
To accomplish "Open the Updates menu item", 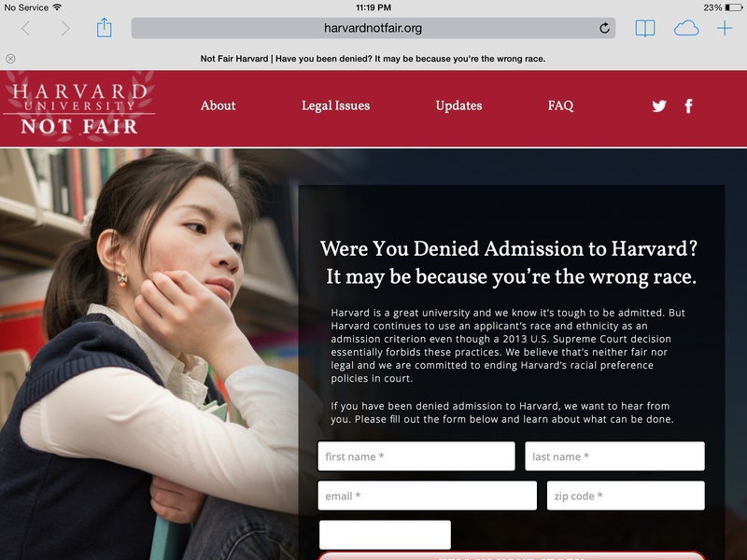I will click(x=458, y=106).
